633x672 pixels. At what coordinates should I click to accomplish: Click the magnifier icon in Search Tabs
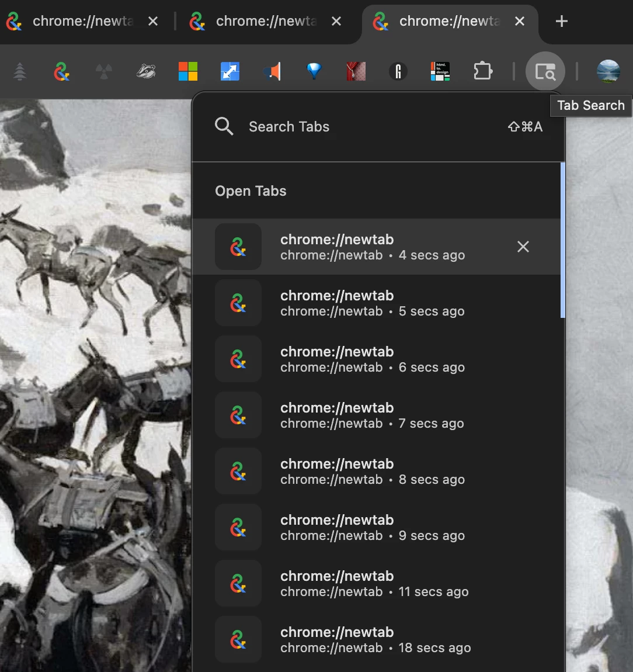(x=224, y=126)
